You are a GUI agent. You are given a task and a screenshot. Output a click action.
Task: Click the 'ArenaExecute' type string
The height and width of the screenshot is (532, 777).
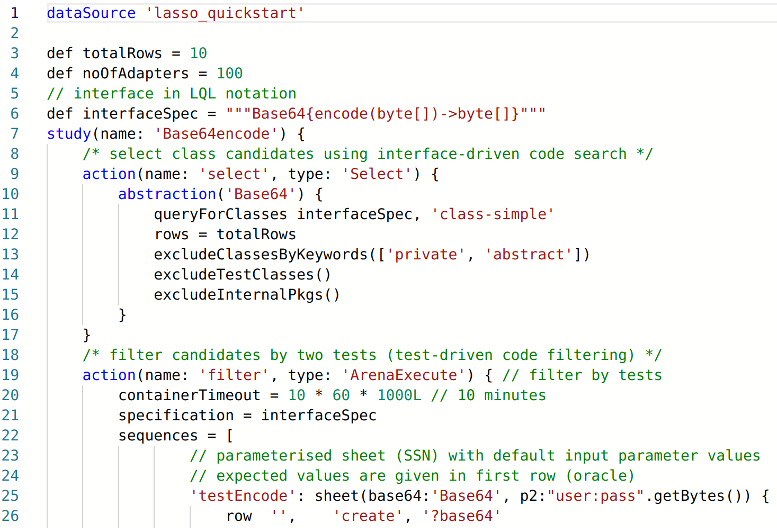point(404,375)
